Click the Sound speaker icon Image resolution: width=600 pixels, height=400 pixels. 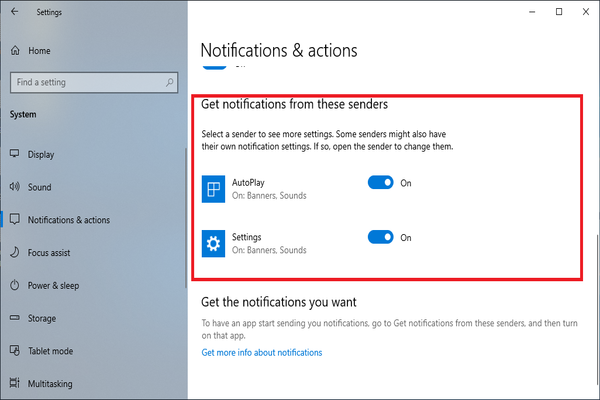coord(15,187)
